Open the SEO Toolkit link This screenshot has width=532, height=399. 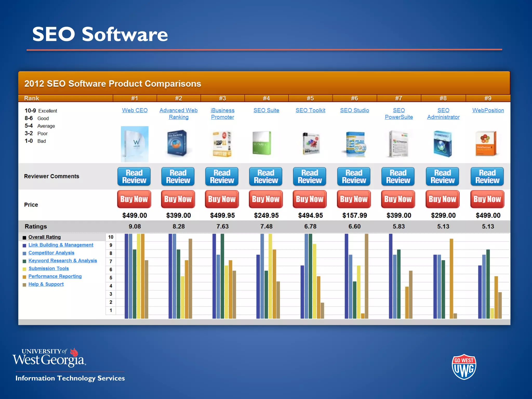[x=310, y=110]
